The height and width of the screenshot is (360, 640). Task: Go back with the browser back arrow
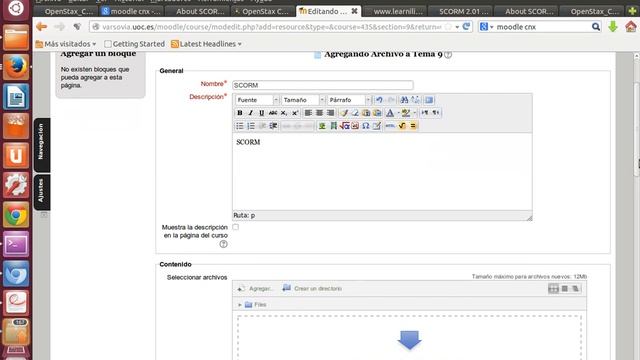tap(42, 27)
